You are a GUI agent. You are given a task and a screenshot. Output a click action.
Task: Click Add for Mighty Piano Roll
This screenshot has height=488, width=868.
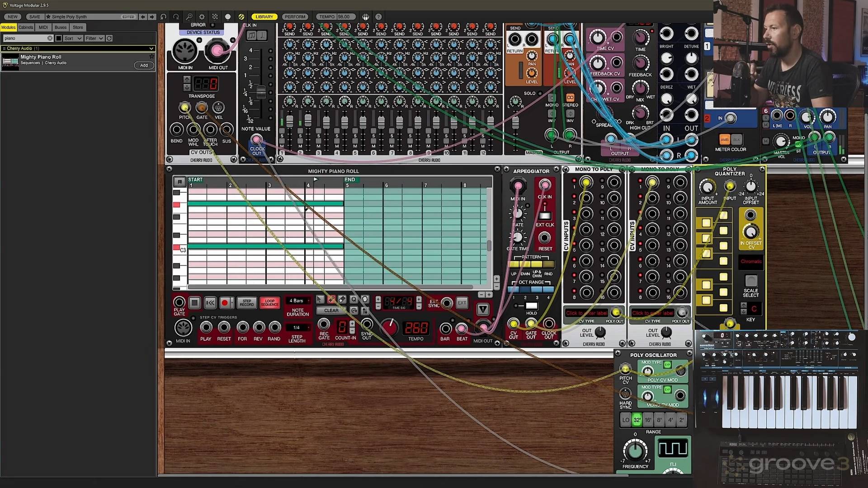(144, 66)
